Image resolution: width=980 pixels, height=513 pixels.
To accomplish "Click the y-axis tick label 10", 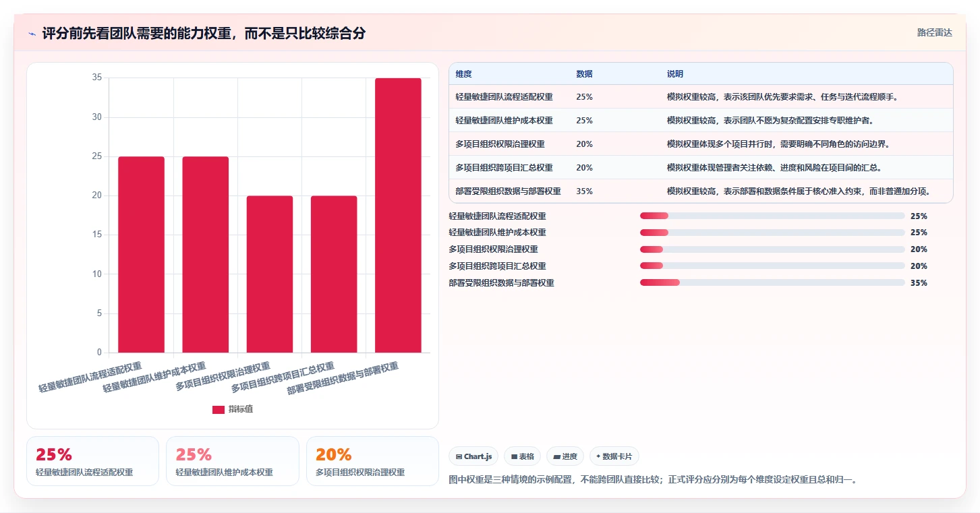I will (x=97, y=274).
